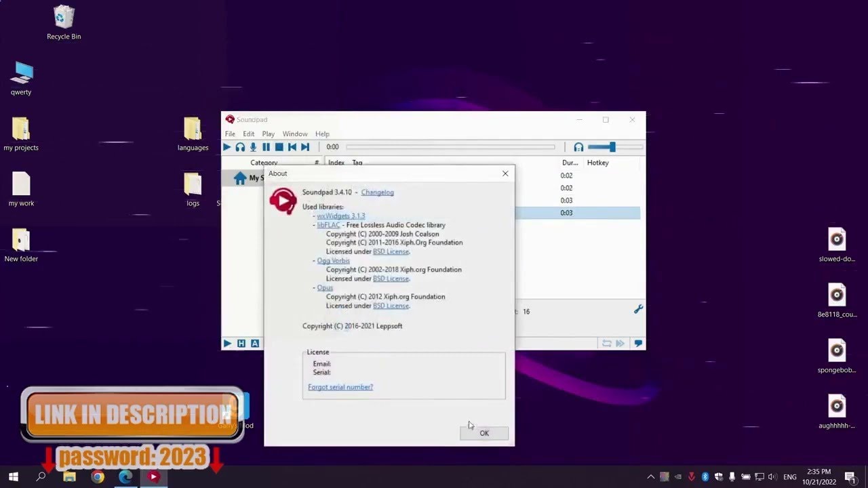Open the Help menu in Soundpad
The height and width of the screenshot is (488, 868).
coord(322,134)
